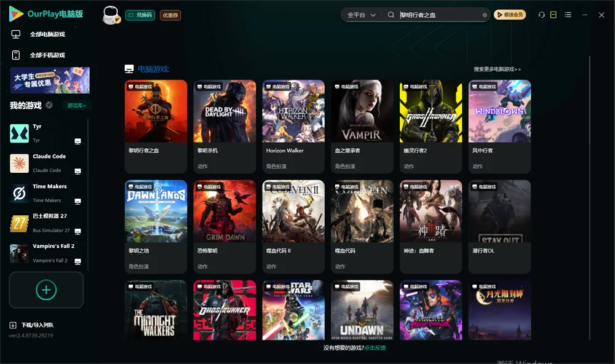Open 恐怖黎明 Grim Dawn card
Image resolution: width=615 pixels, height=364 pixels.
click(x=224, y=227)
